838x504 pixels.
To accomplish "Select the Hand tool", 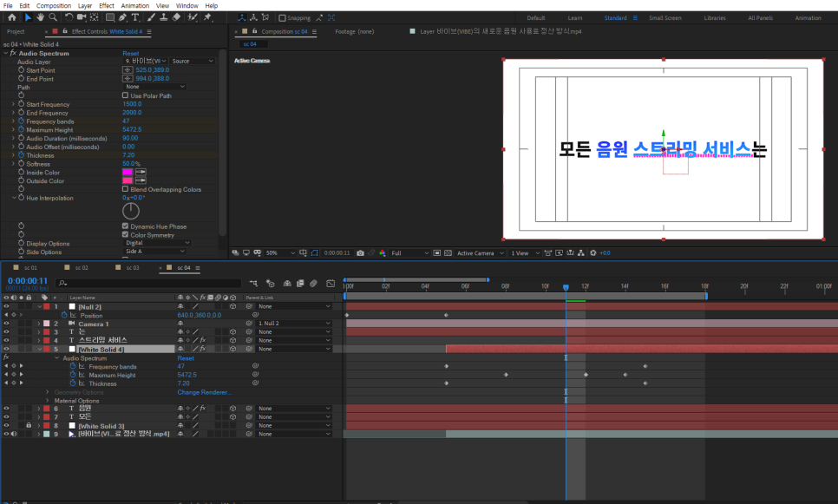I will pos(40,17).
